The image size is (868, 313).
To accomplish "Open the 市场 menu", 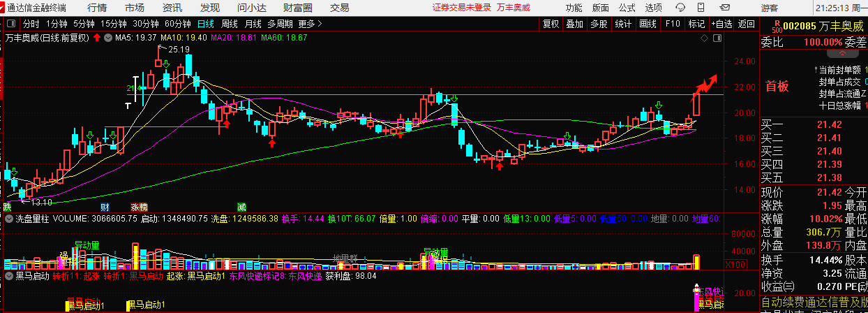I will pyautogui.click(x=135, y=8).
